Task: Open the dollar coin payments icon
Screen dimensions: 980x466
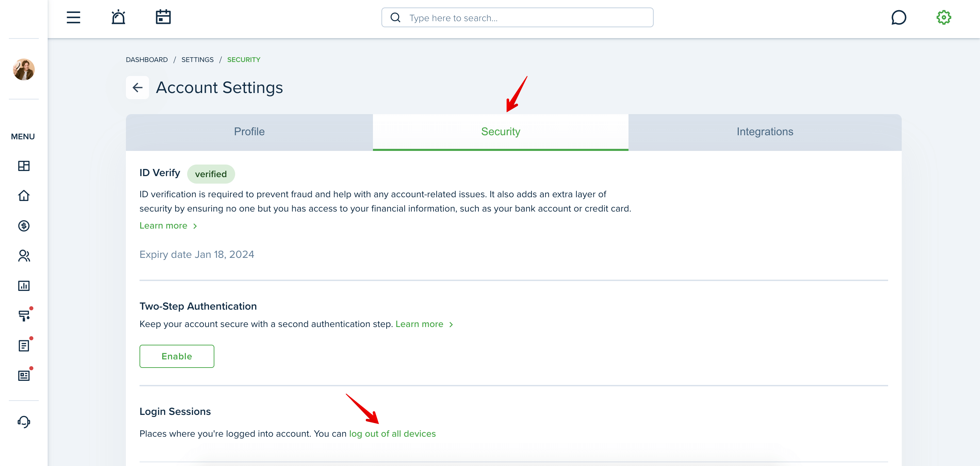Action: tap(23, 226)
